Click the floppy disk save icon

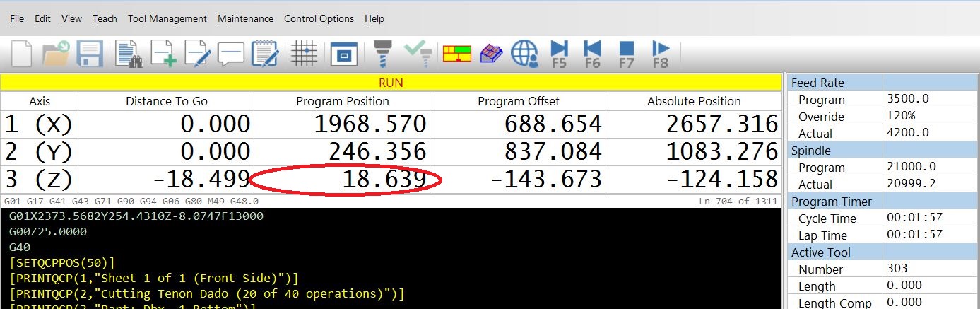(90, 54)
